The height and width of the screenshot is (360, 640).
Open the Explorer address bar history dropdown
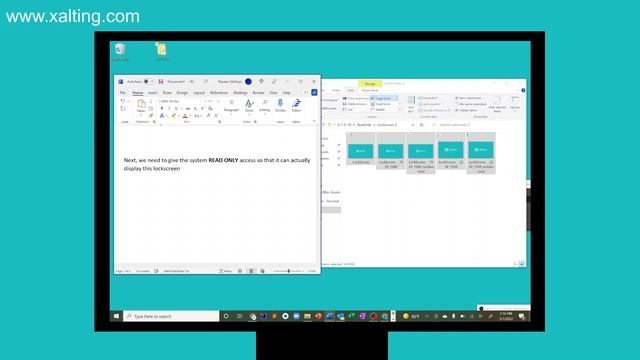pyautogui.click(x=413, y=125)
